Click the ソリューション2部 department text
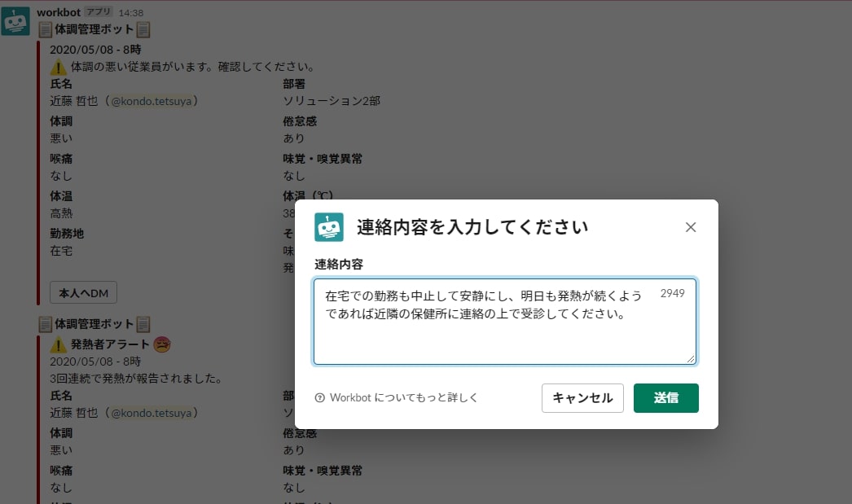This screenshot has width=852, height=504. pos(332,101)
